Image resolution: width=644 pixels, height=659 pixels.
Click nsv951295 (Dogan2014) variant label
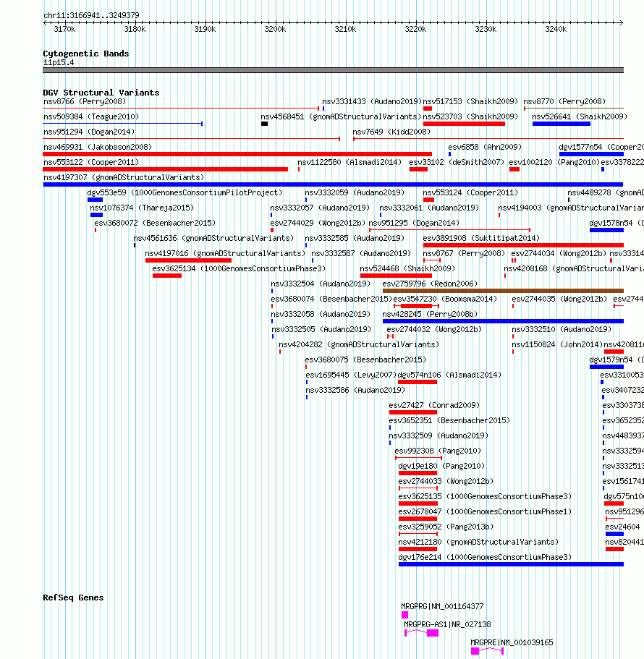click(414, 223)
